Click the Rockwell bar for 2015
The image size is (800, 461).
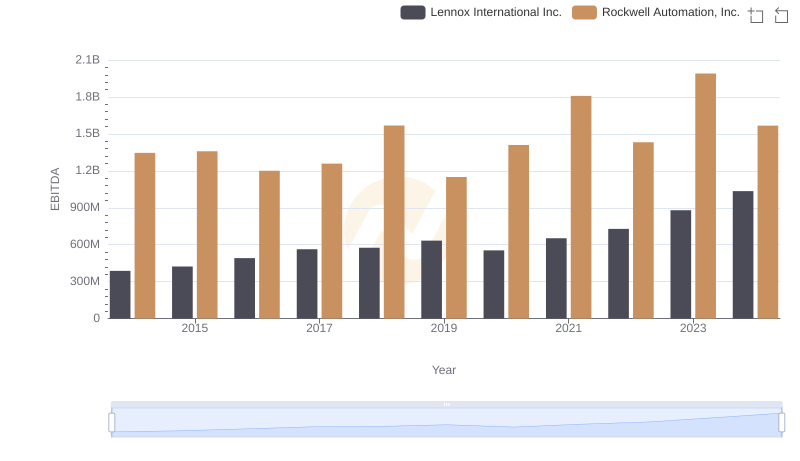pos(207,235)
